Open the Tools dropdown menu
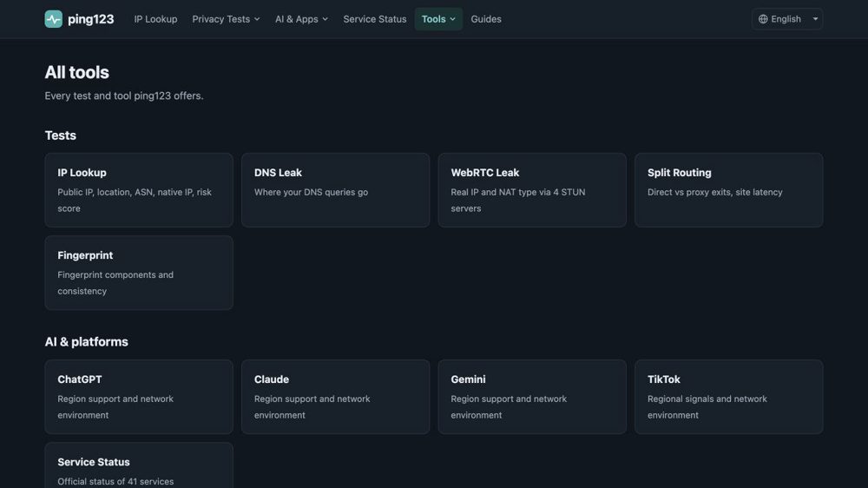This screenshot has height=488, width=868. pos(438,19)
